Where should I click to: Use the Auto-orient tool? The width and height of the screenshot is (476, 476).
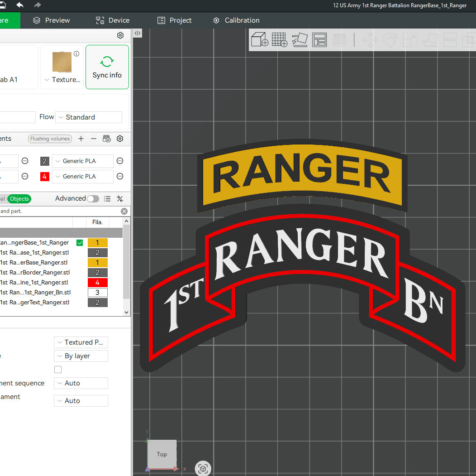point(300,40)
